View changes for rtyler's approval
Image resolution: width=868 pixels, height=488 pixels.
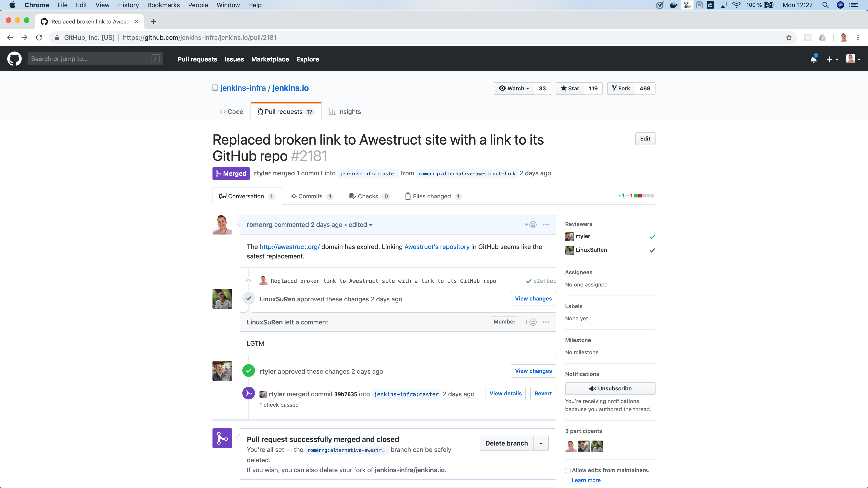pos(533,371)
